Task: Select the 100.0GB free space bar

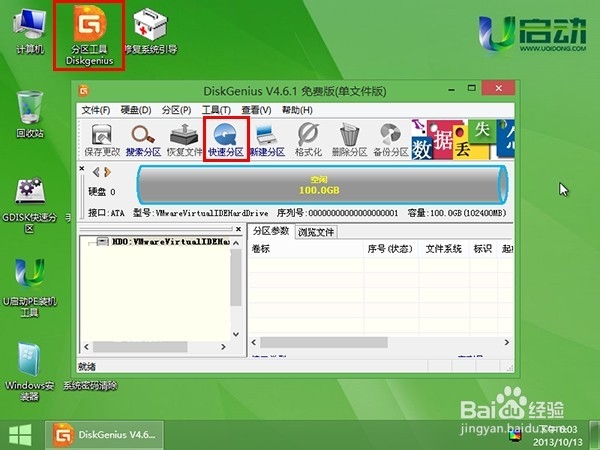Action: [x=321, y=184]
